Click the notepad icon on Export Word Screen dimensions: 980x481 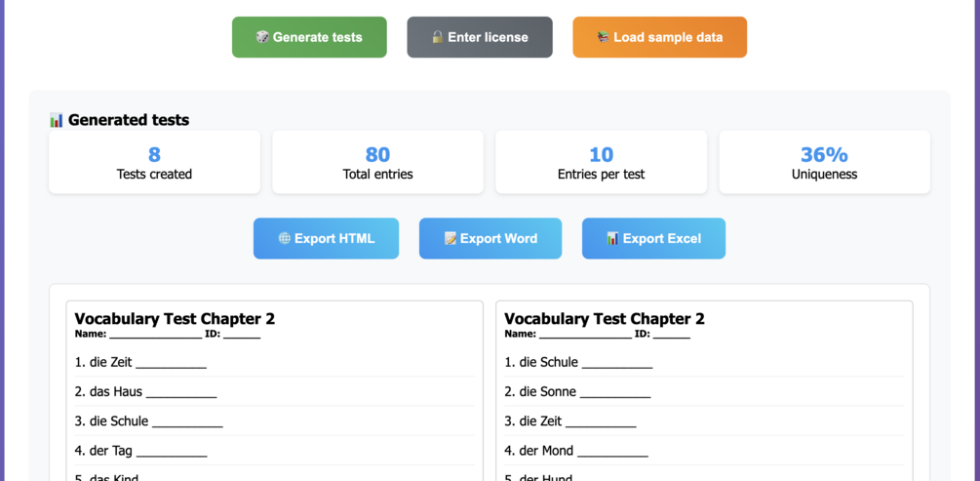pos(450,238)
